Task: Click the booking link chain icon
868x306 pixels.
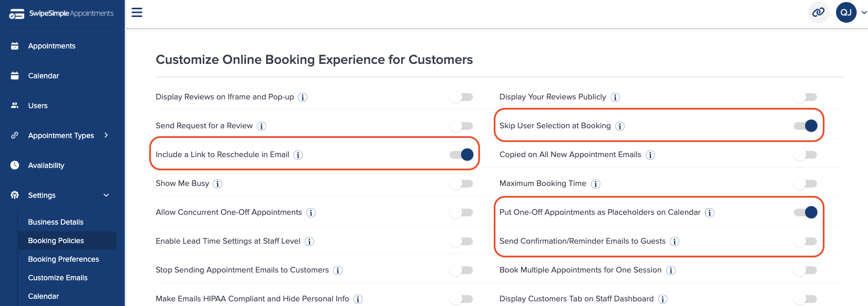Action: 818,12
